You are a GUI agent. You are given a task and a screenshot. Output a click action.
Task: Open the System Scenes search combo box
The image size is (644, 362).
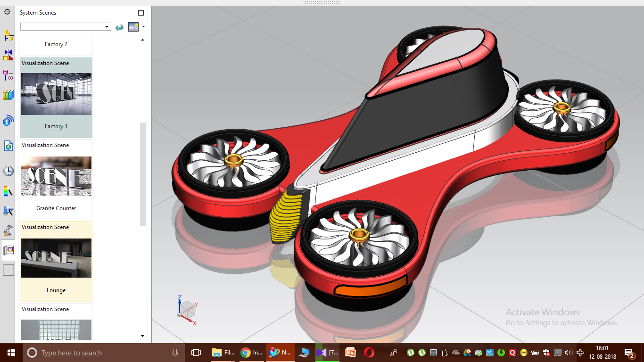click(66, 27)
